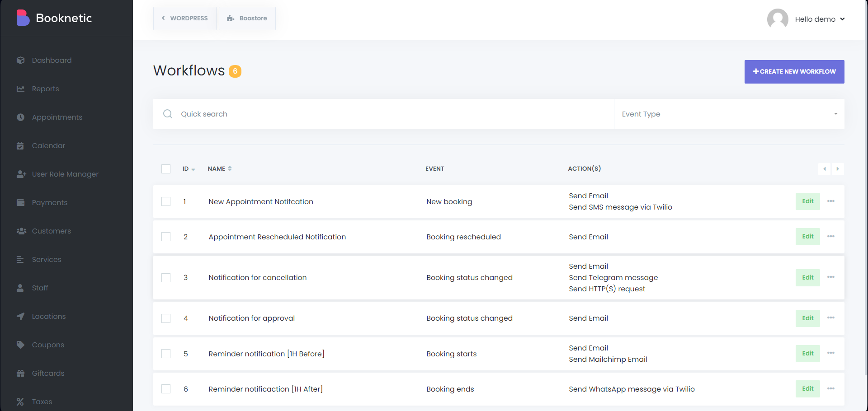Sort the table by ID column
Screen dimensions: 868x411
click(x=189, y=169)
